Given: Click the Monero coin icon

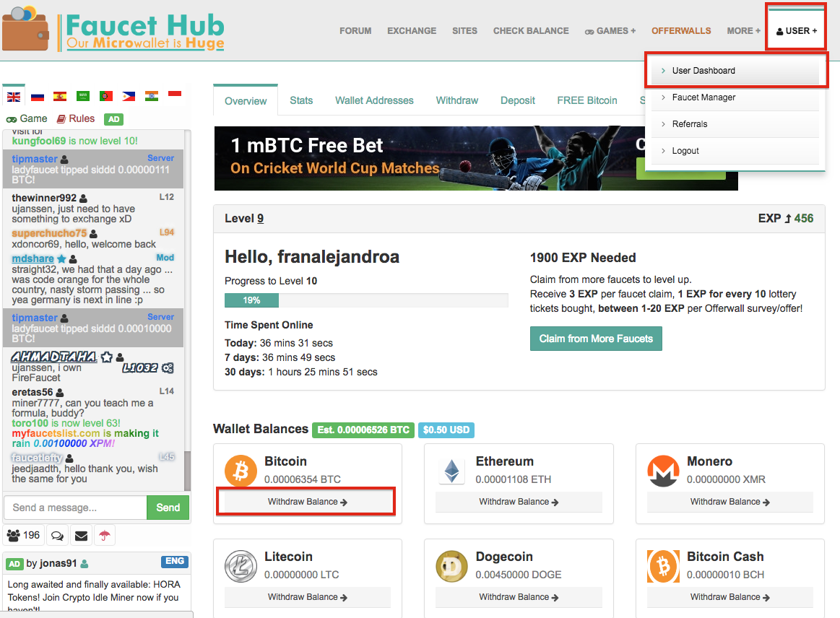Looking at the screenshot, I should [x=663, y=471].
